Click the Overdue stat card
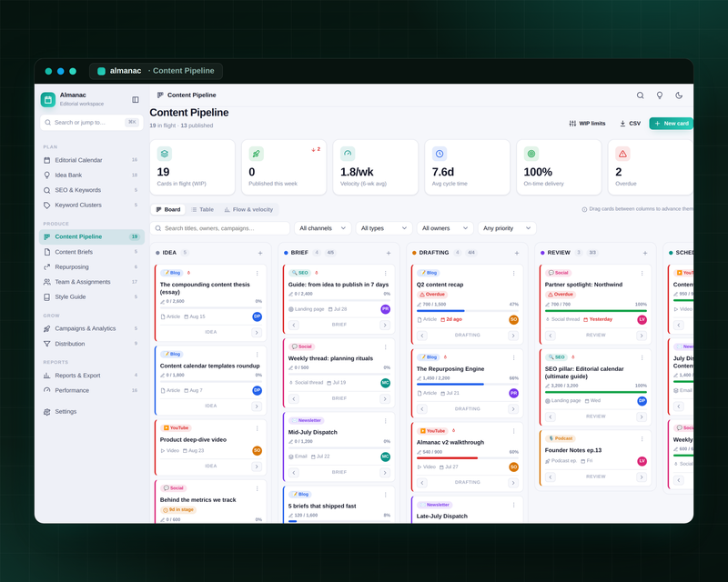This screenshot has height=582, width=728. pyautogui.click(x=651, y=167)
